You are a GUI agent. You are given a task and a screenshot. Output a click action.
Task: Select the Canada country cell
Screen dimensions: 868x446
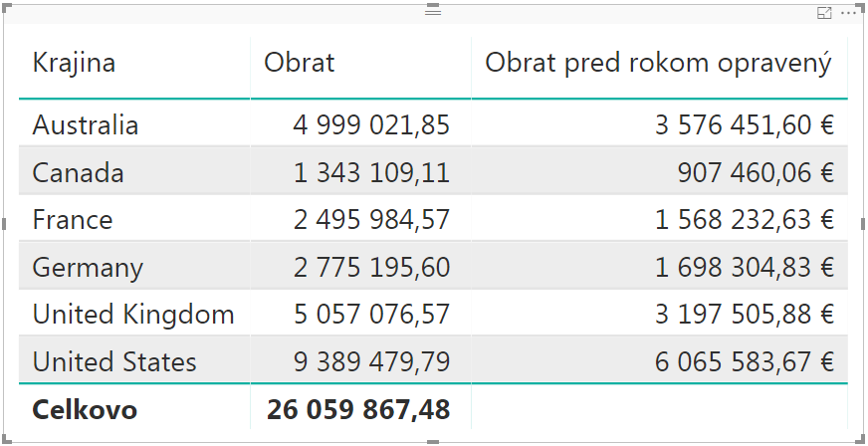[78, 173]
